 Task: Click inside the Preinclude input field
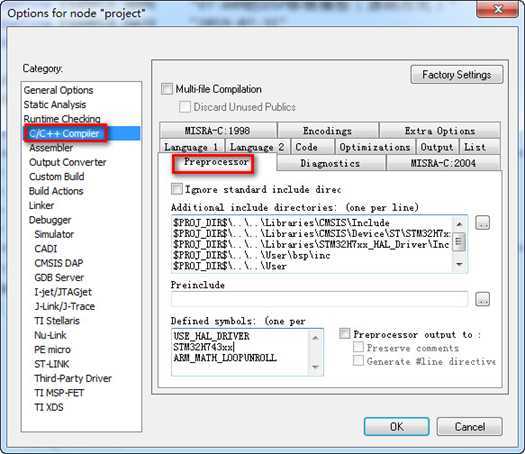(319, 299)
